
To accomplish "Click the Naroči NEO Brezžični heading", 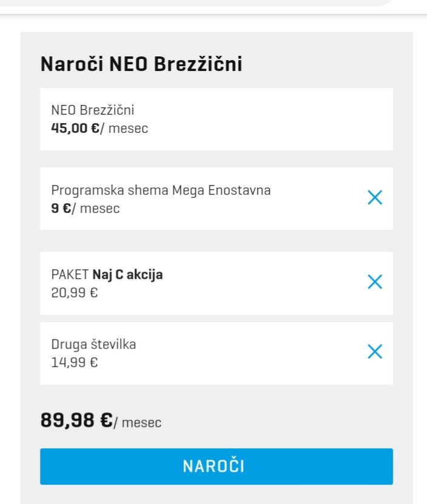I will 141,64.
